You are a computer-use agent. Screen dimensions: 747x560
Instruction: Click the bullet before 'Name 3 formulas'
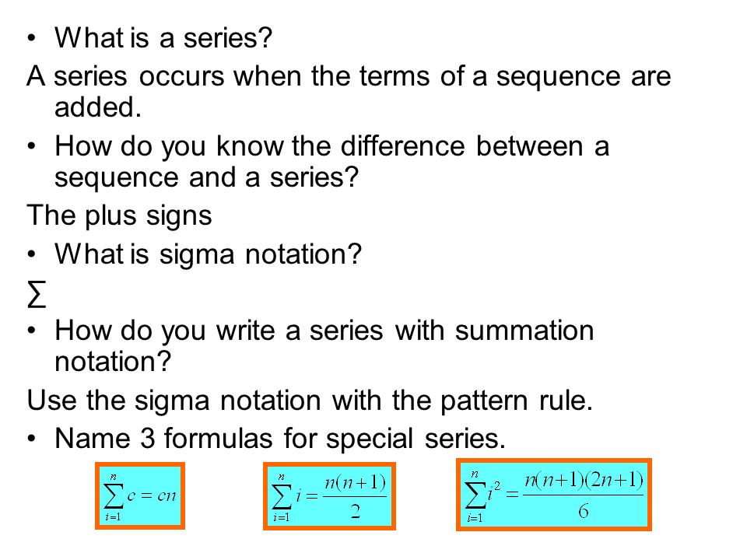[31, 439]
